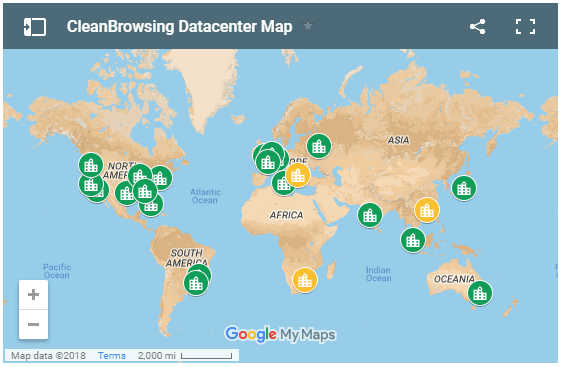Select the yellow marker in southern Europe
Screen dimensions: 564x367
[x=298, y=175]
